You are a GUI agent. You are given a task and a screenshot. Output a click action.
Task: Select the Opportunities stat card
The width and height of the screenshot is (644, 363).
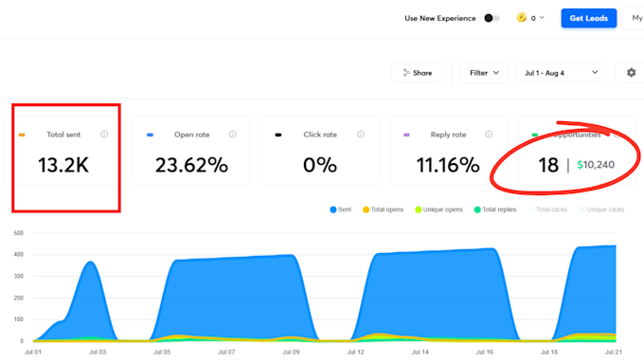(x=577, y=151)
